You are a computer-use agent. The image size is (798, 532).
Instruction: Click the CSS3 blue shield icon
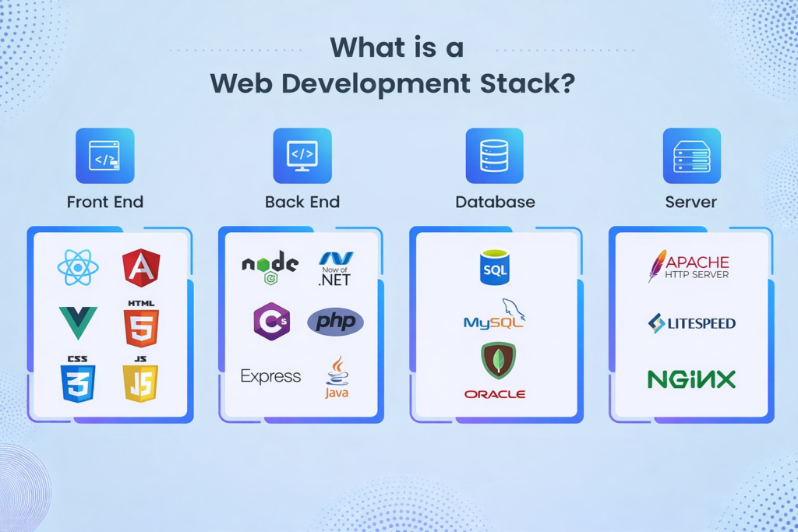click(x=78, y=380)
